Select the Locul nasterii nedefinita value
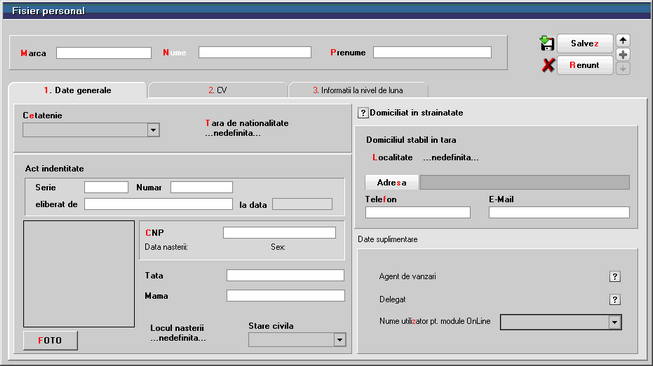 178,338
